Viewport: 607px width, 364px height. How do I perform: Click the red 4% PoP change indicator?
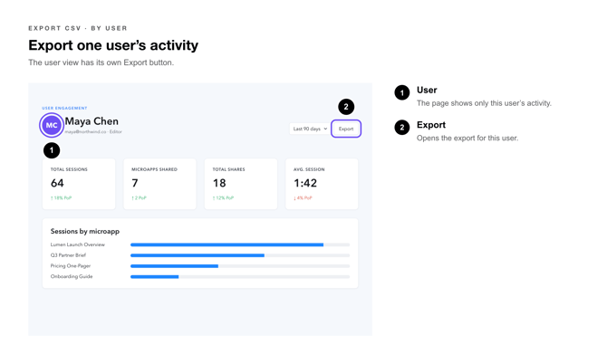[x=303, y=198]
